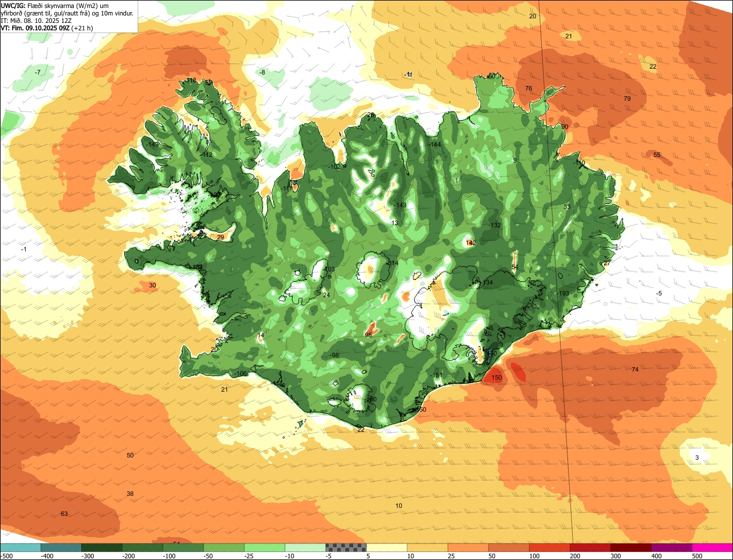Click the "24" value in west-central Iceland
Image resolution: width=733 pixels, height=560 pixels.
326,295
